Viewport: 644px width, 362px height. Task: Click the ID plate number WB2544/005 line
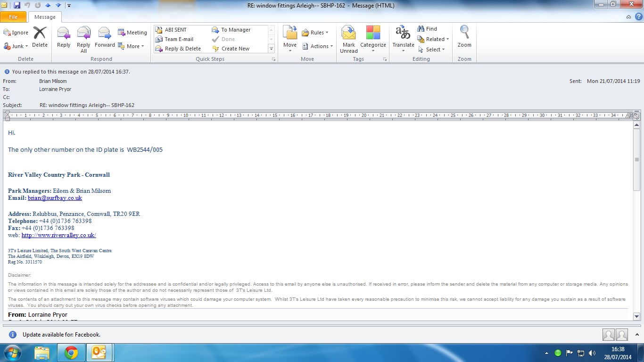85,149
